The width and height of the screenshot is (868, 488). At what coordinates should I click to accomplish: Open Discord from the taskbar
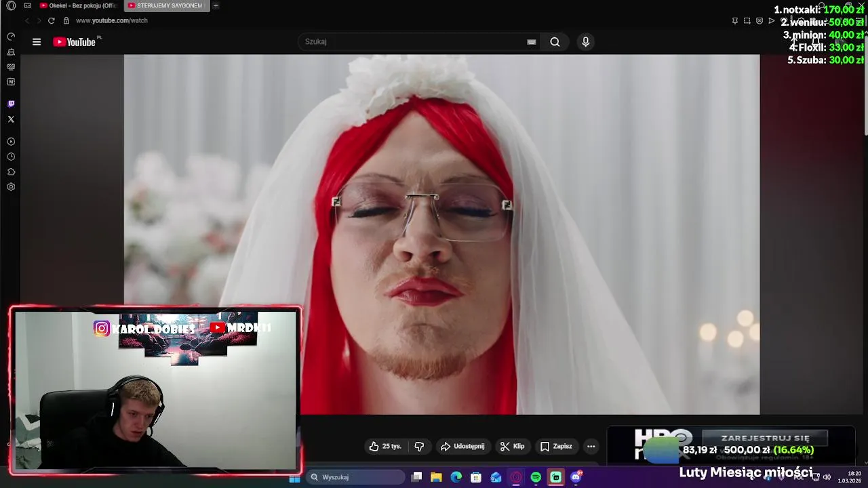(576, 477)
